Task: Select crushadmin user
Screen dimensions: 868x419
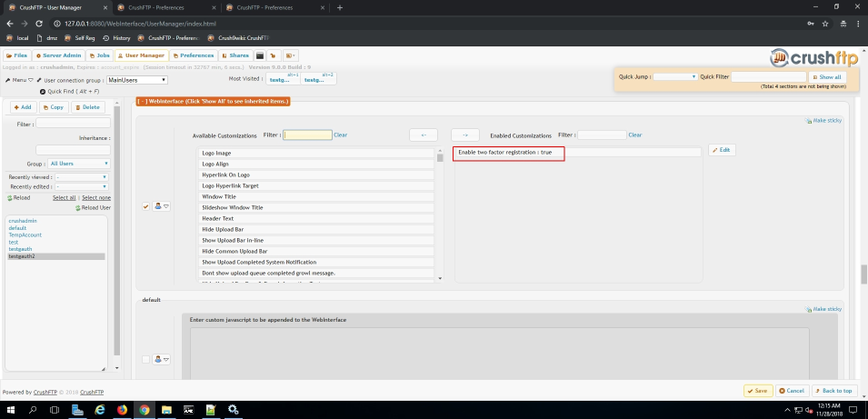Action: (x=23, y=221)
